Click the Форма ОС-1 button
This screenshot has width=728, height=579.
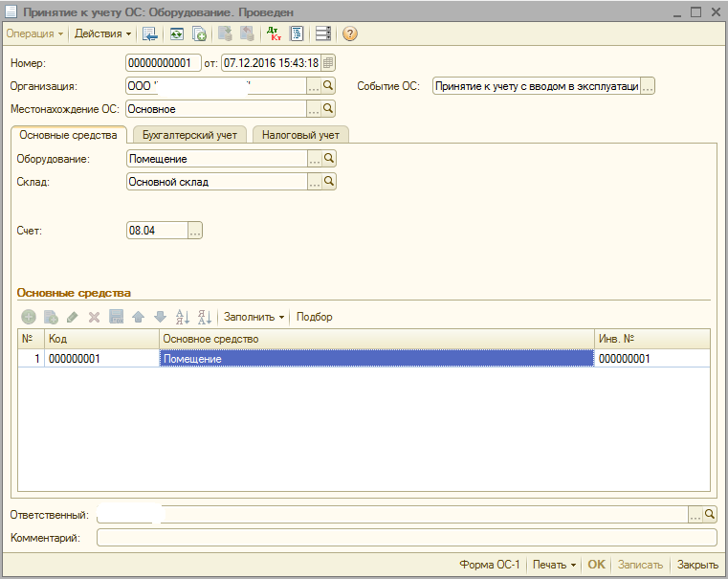click(x=489, y=565)
